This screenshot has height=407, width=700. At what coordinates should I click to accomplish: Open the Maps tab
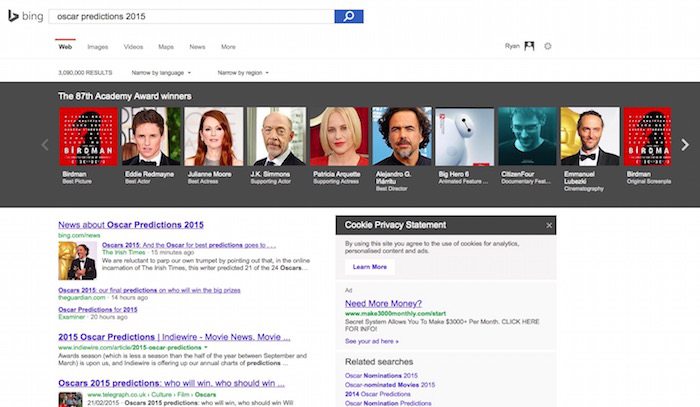point(166,46)
